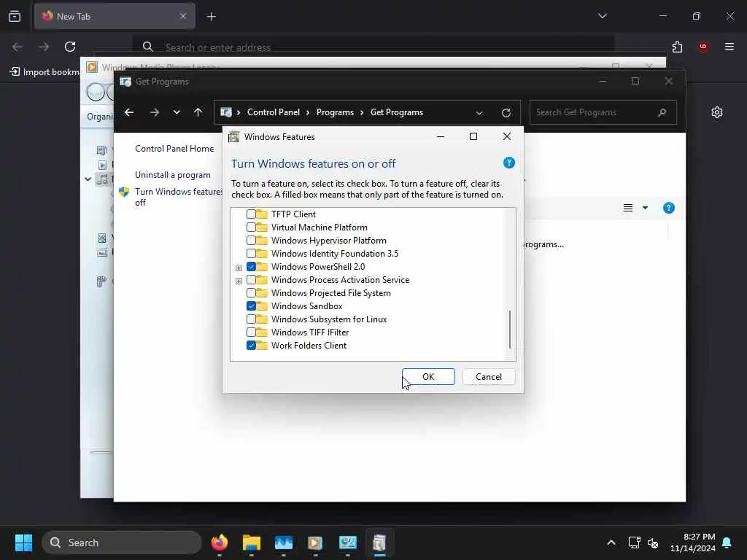Switch to Control Panel taskbar icon
Screen dimensions: 747x560
tap(348, 542)
